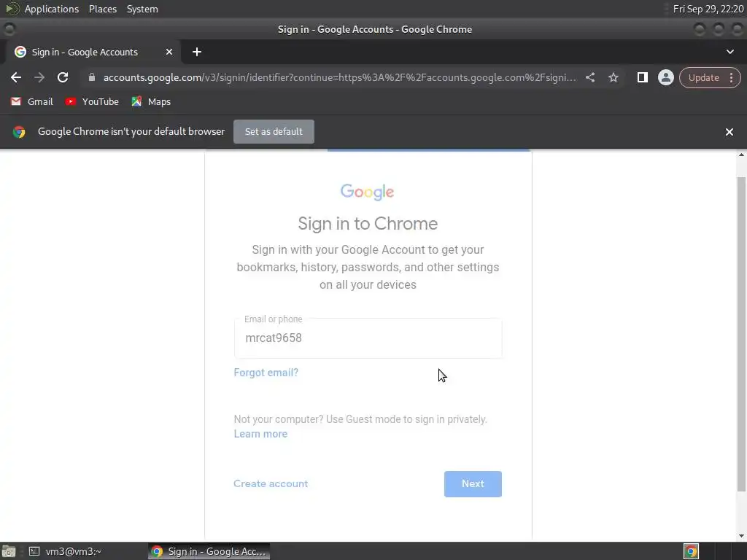Click the page vertical scrollbar
This screenshot has height=560, width=747.
(741, 333)
